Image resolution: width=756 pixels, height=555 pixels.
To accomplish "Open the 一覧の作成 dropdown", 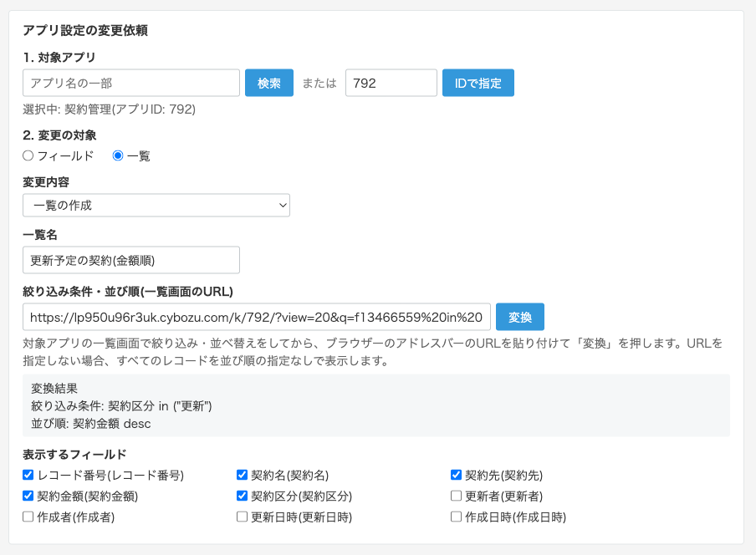I will click(x=156, y=206).
